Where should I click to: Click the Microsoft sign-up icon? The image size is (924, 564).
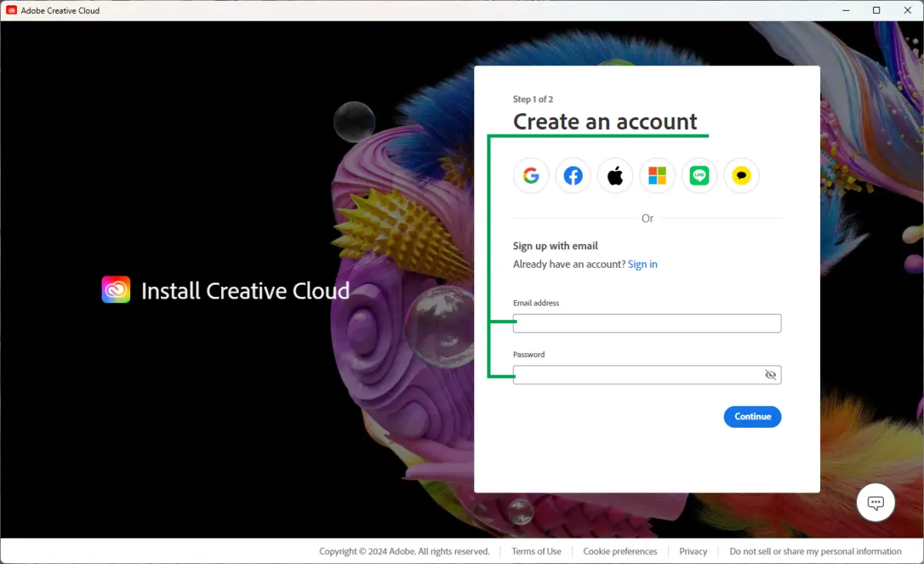pos(657,176)
